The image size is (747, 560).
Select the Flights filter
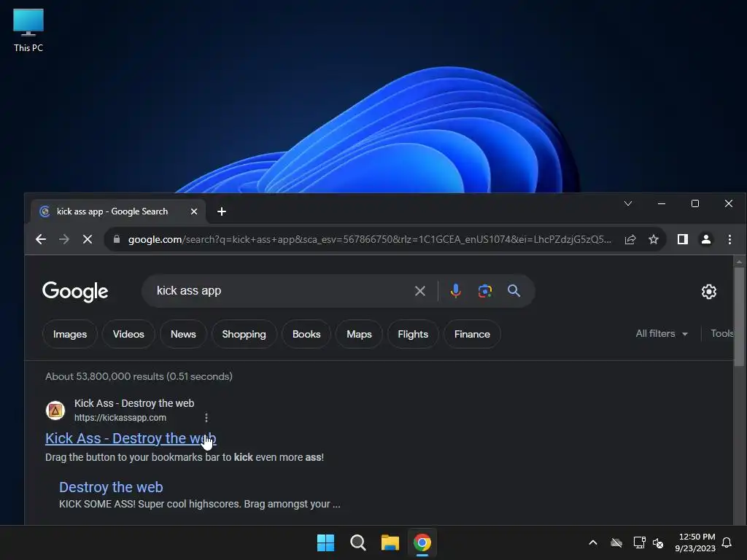(413, 334)
